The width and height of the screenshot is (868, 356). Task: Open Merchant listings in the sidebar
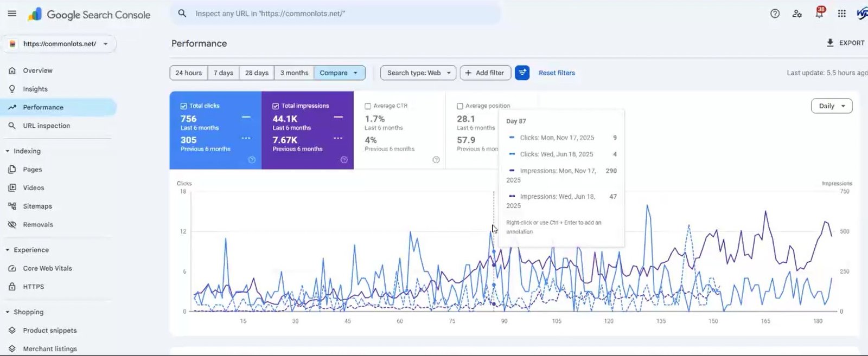click(x=59, y=349)
